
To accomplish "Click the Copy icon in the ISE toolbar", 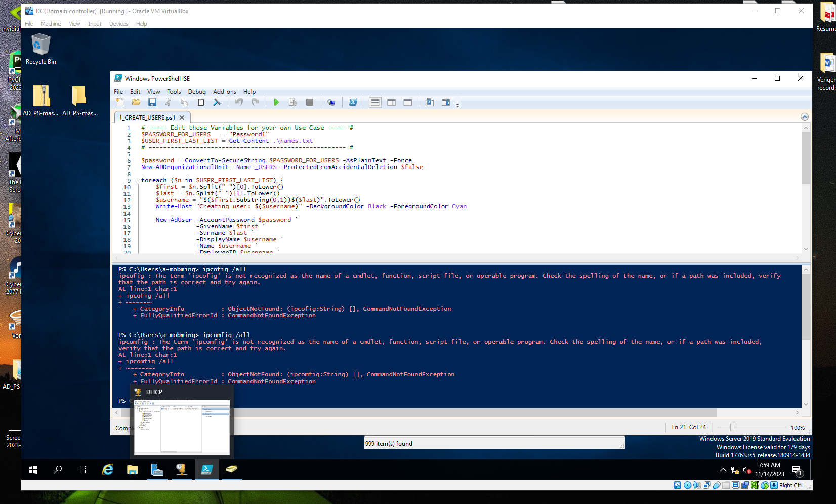I will (x=185, y=102).
